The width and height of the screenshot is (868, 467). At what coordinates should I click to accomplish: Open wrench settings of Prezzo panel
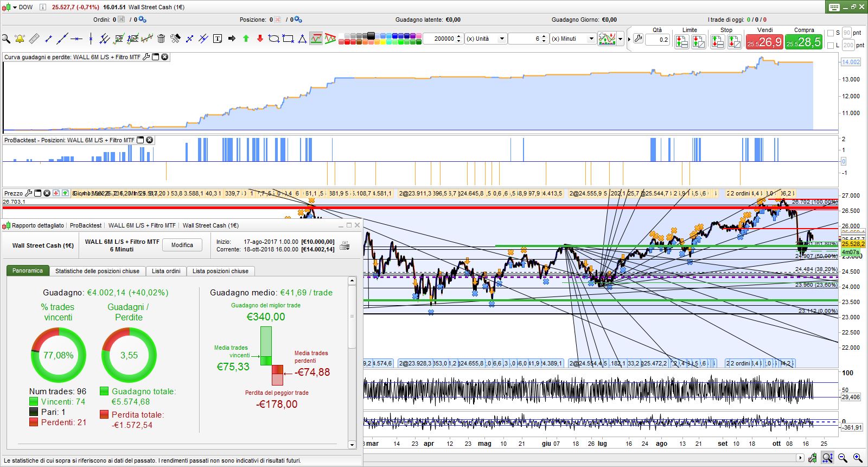coord(29,193)
